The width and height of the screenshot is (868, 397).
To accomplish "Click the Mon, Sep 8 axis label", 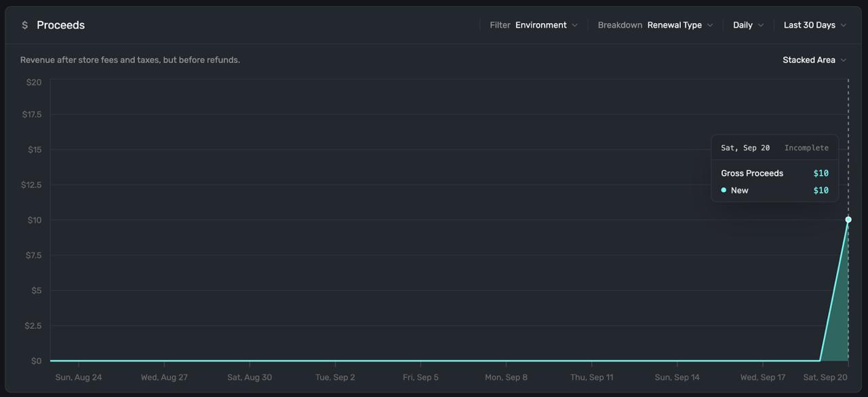I will (x=506, y=377).
